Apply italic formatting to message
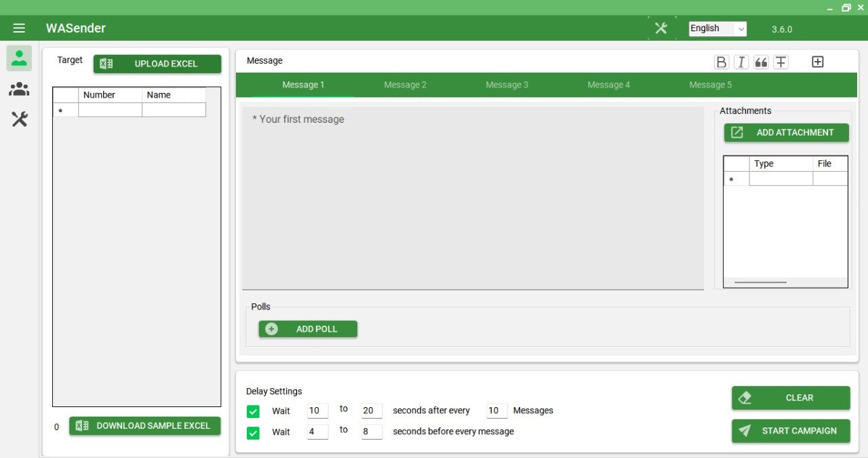 (741, 62)
